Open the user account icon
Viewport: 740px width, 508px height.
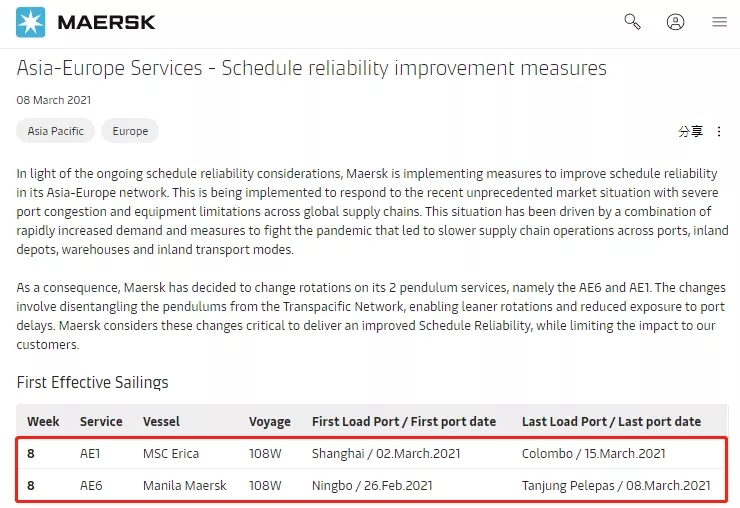[675, 22]
